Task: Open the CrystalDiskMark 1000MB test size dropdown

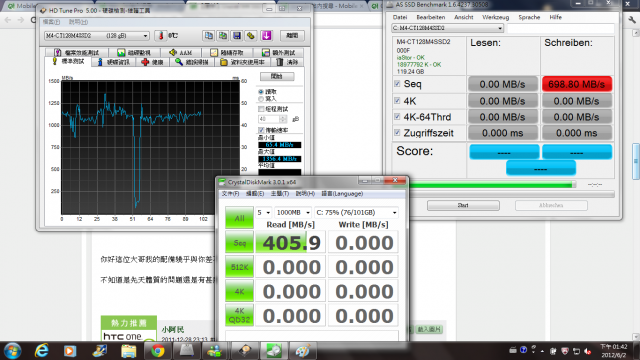Action: tap(292, 213)
